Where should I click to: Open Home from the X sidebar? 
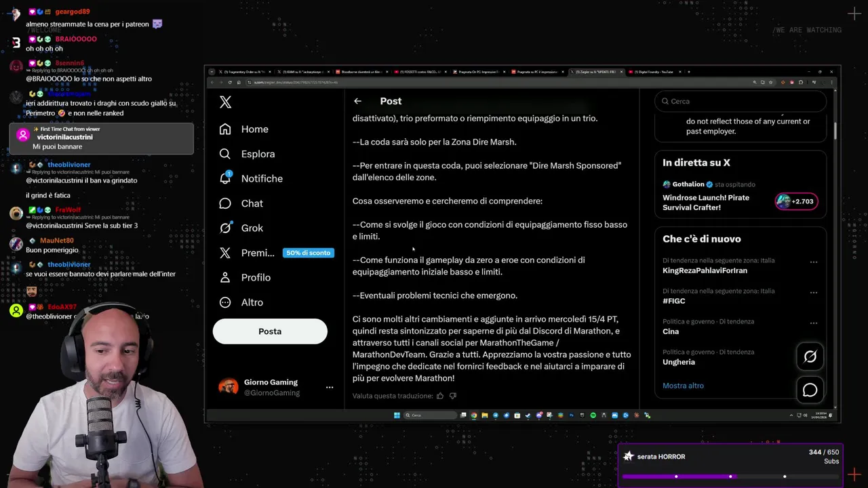pyautogui.click(x=244, y=129)
